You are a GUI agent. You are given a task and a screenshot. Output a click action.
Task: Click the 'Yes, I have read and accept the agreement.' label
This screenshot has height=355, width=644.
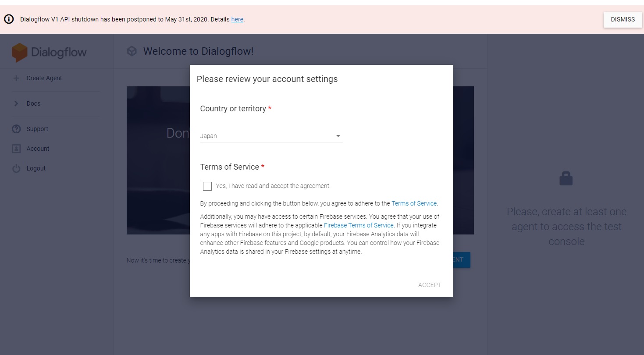tap(273, 186)
